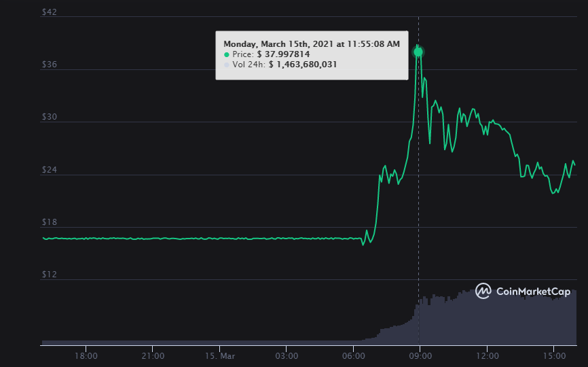Click the $30 y-axis label
The image size is (588, 367).
pos(49,117)
